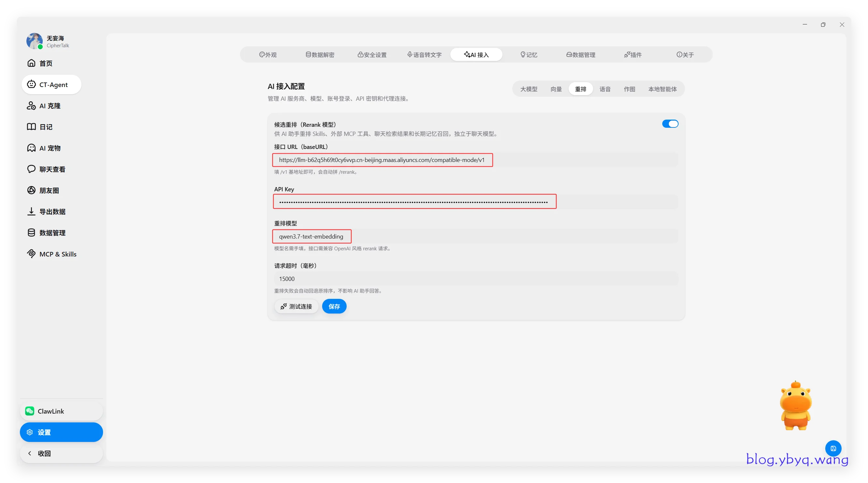This screenshot has height=483, width=868.
Task: Select the 向量 sub-tab
Action: [x=556, y=89]
